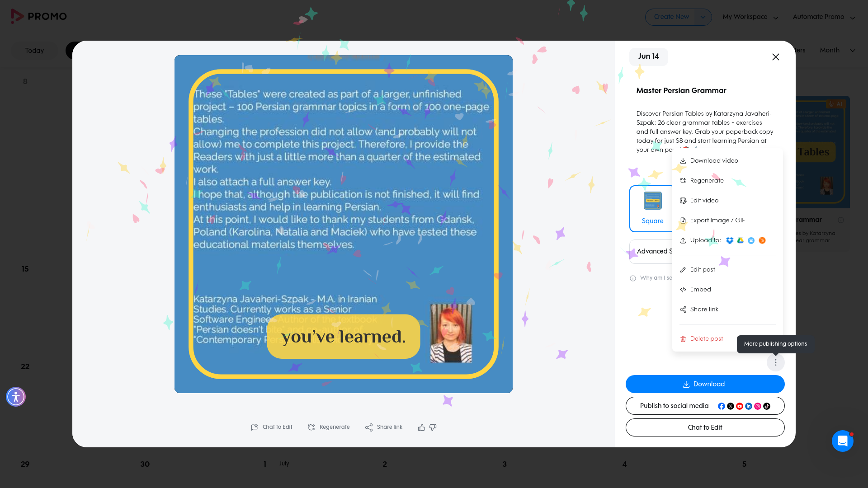Click the three-dot more publishing options
This screenshot has height=488, width=868.
[x=776, y=362]
